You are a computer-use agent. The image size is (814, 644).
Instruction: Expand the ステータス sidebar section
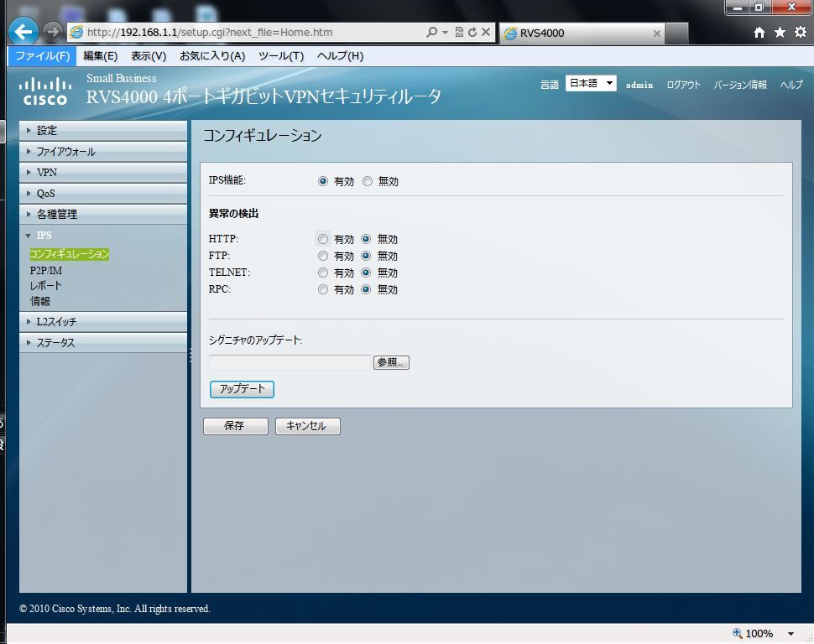coord(102,342)
